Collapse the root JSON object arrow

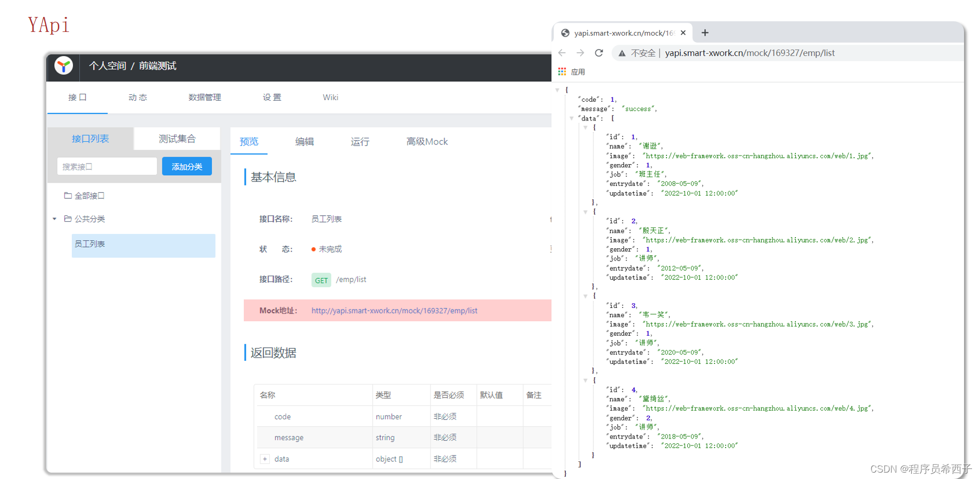557,90
